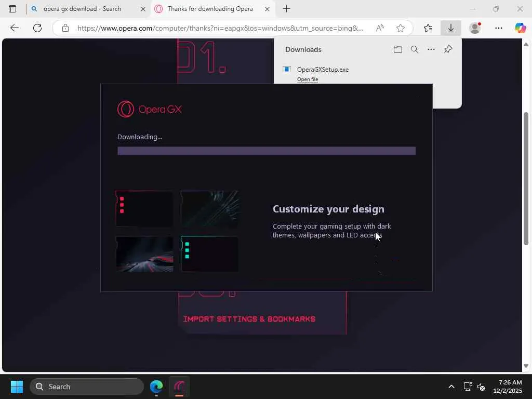
Task: Open Microsoft Edge from taskbar
Action: point(156,387)
